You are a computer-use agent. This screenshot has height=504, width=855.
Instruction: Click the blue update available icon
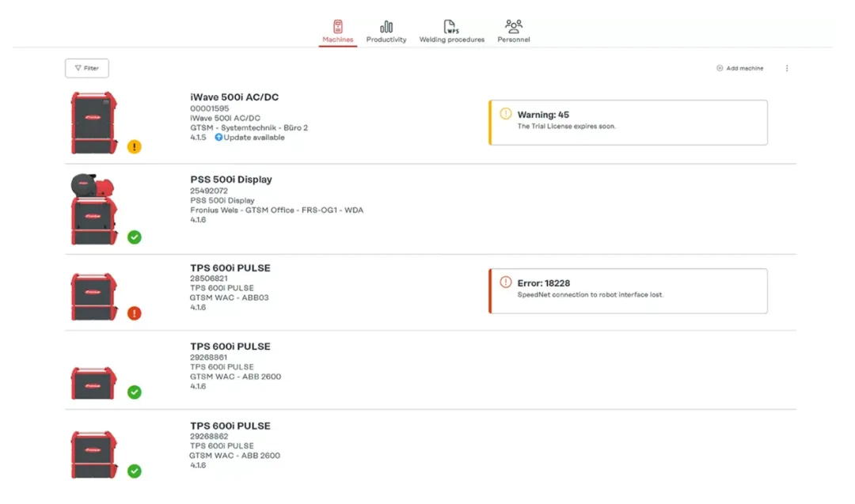218,138
